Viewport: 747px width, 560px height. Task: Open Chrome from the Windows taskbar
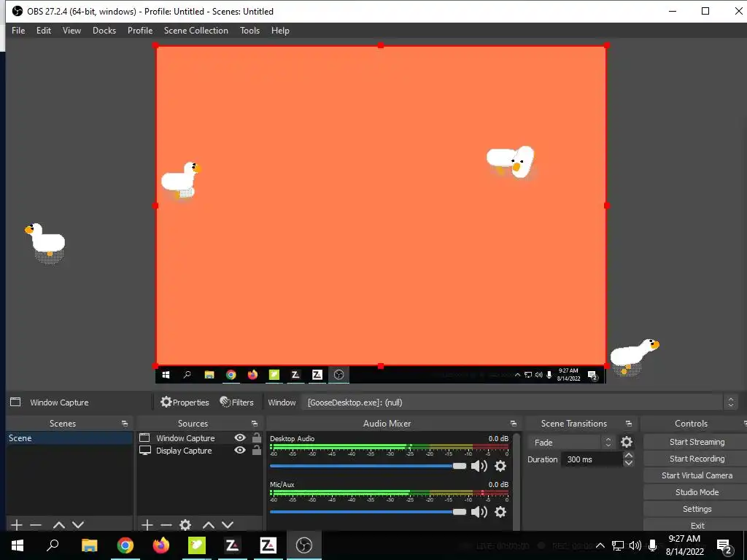click(x=125, y=545)
